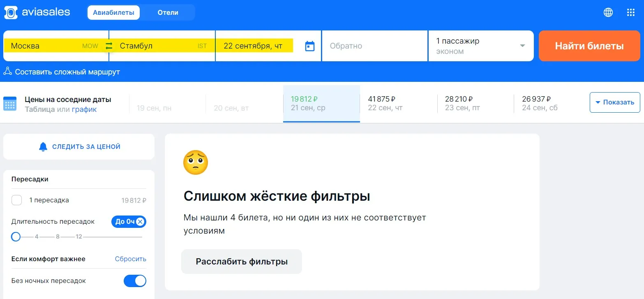Click the calendar icon near Цены на соседние даты
The height and width of the screenshot is (299, 644).
pos(10,104)
